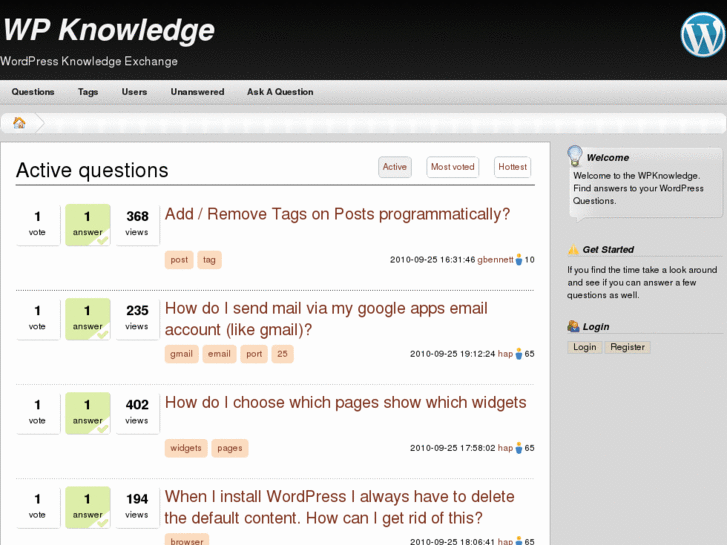Open the google apps email question
Viewport: 727px width, 545px height.
click(326, 319)
